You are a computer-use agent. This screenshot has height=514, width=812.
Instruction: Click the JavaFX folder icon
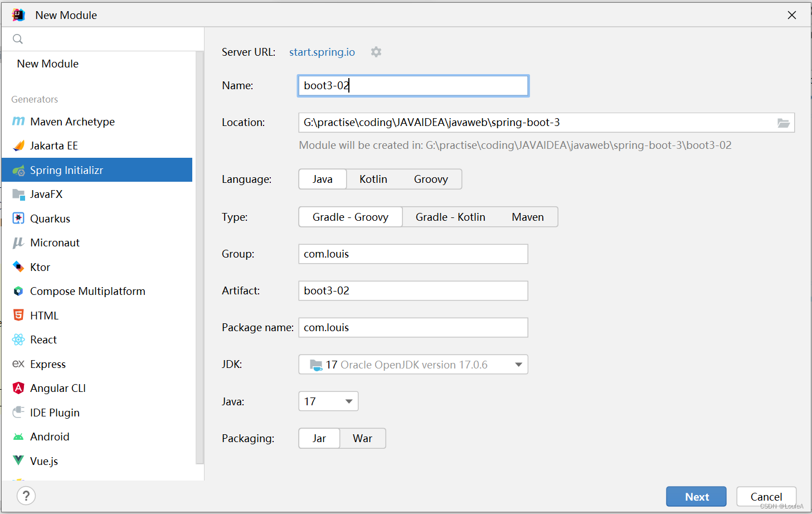(18, 194)
